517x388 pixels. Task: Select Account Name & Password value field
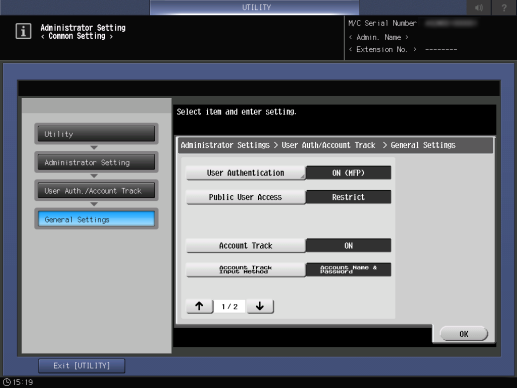(x=348, y=270)
